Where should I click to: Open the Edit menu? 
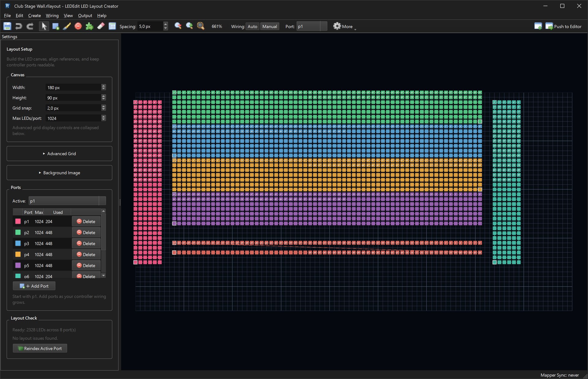19,16
